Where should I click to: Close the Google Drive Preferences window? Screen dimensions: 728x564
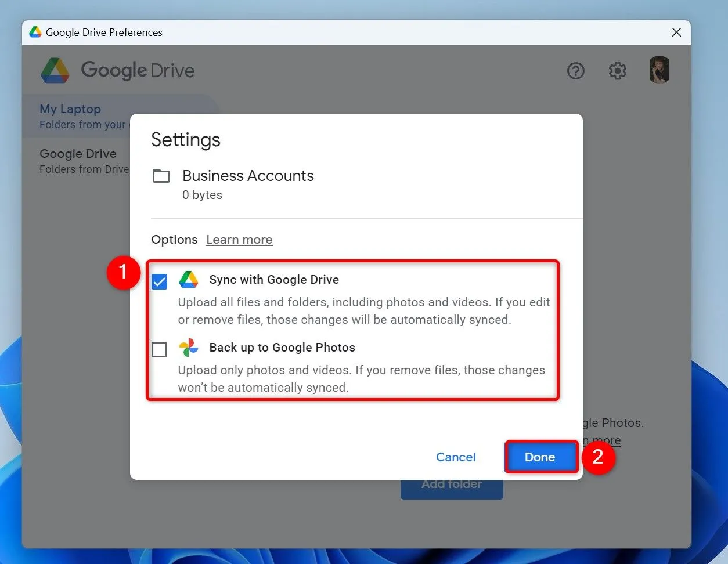pyautogui.click(x=676, y=32)
